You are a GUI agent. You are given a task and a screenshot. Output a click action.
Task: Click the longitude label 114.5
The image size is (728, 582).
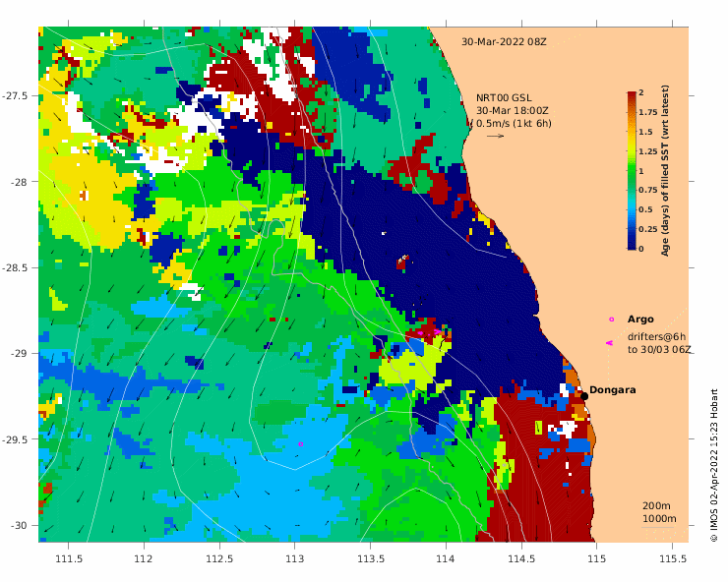click(x=521, y=558)
